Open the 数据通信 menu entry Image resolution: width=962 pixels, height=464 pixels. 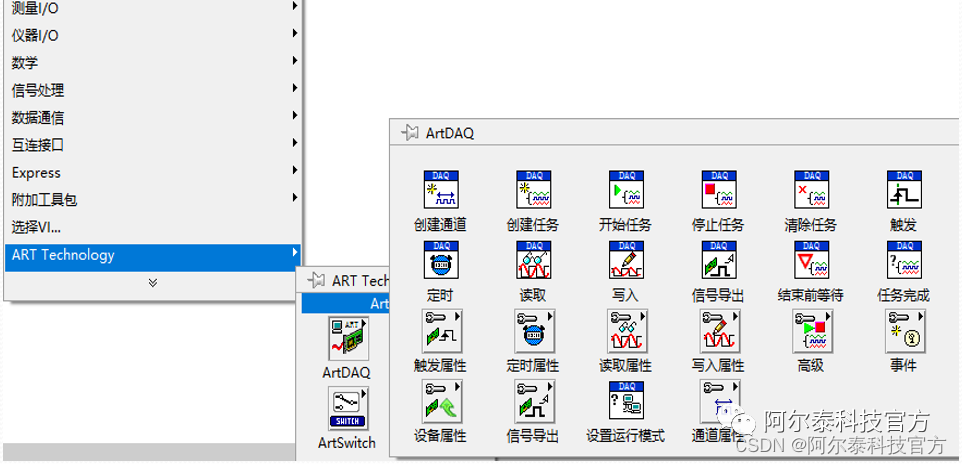coord(153,117)
